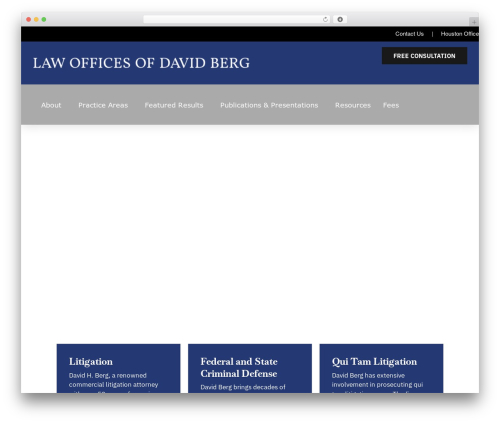Open the Practice Areas menu
This screenshot has width=500, height=423.
click(103, 105)
